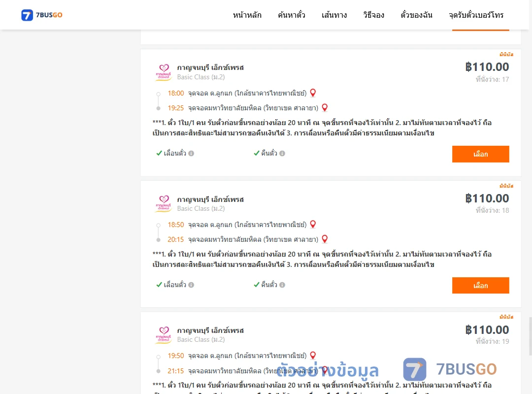Screen dimensions: 532x394
Task: Open ค้นหาตั๋ว in the navigation
Action: (292, 15)
